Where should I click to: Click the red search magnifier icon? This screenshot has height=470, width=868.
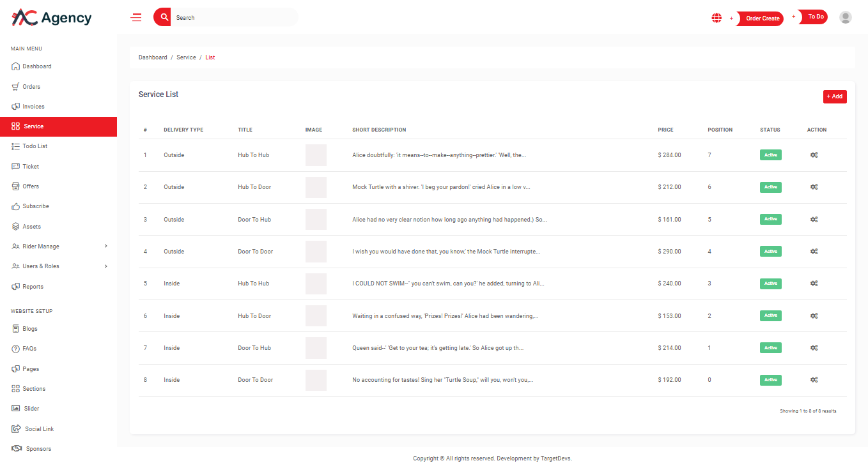[x=164, y=17]
